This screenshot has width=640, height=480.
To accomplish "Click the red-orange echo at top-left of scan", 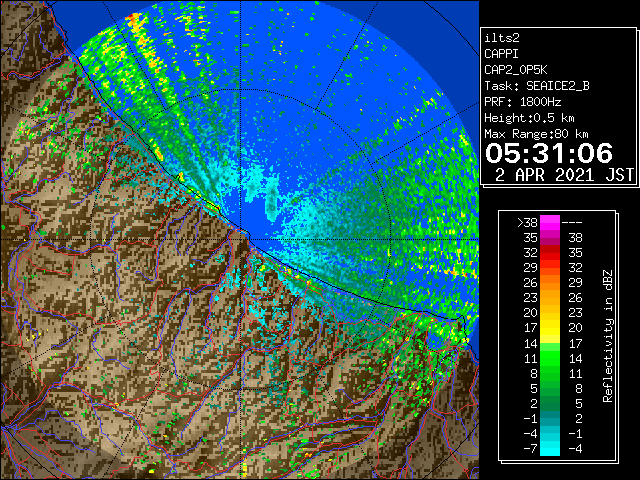I will tap(133, 17).
